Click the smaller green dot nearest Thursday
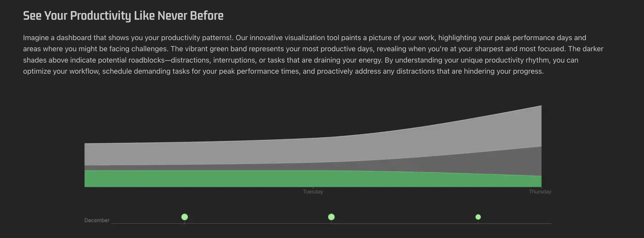This screenshot has height=238, width=644. (478, 217)
